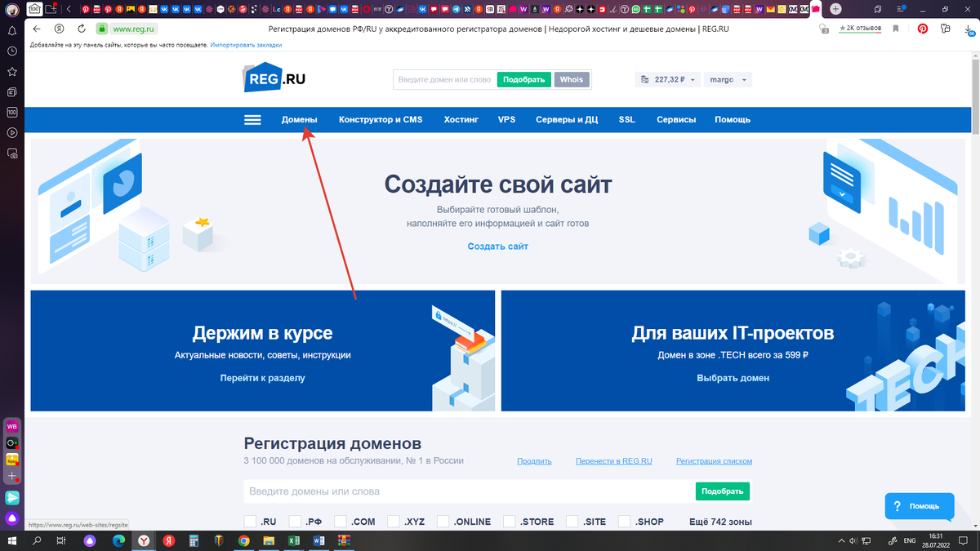
Task: Expand the 227,32 ₽ balance dropdown
Action: (x=668, y=79)
